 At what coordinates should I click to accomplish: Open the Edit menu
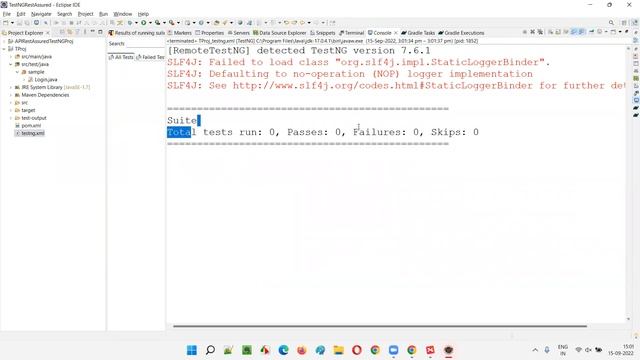pos(21,14)
